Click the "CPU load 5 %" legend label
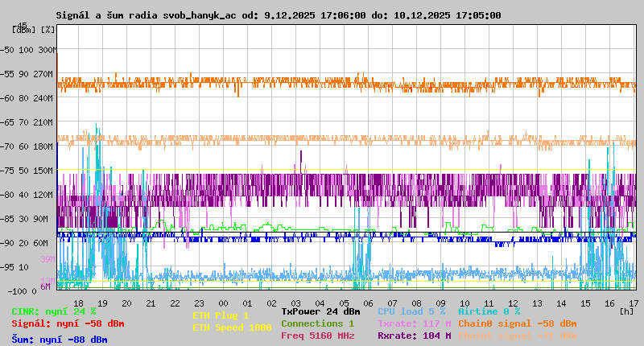This screenshot has height=346, width=644. [411, 311]
